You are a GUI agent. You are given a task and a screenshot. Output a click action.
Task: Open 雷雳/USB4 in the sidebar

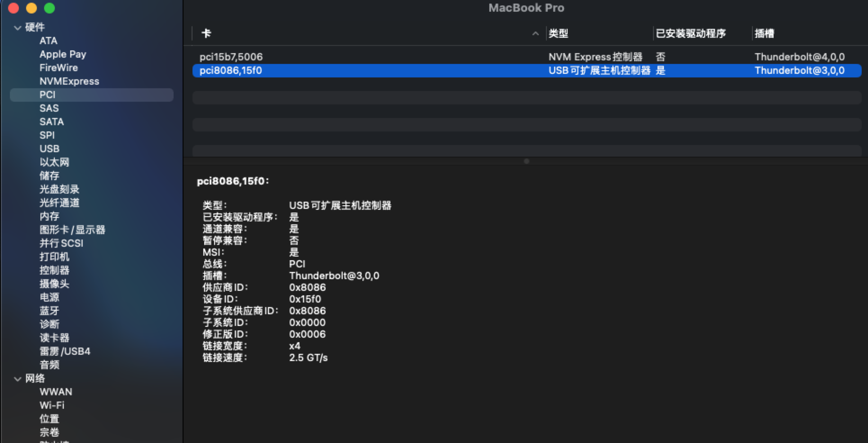point(65,351)
